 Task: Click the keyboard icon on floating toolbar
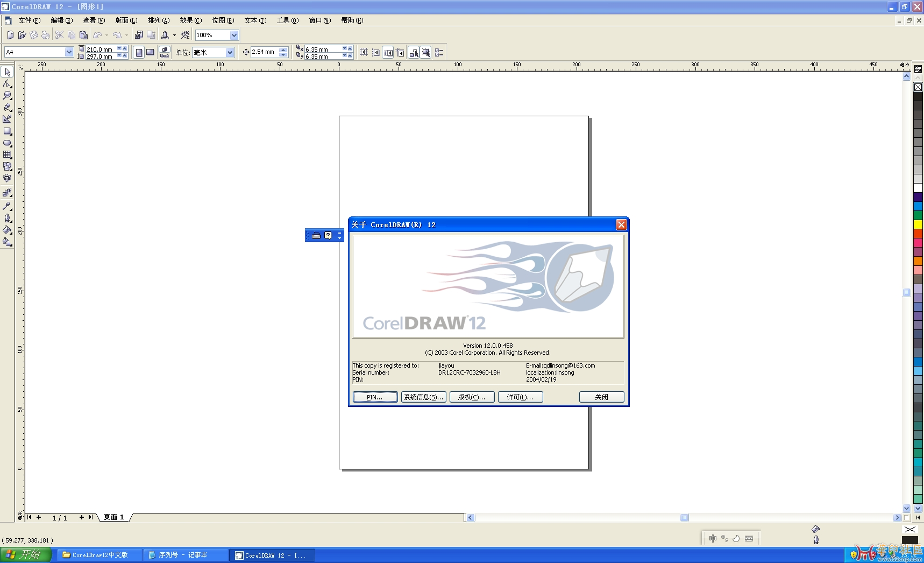pos(316,236)
